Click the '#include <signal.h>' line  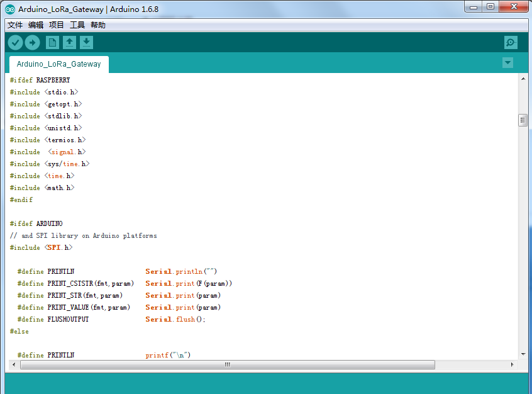click(x=48, y=152)
